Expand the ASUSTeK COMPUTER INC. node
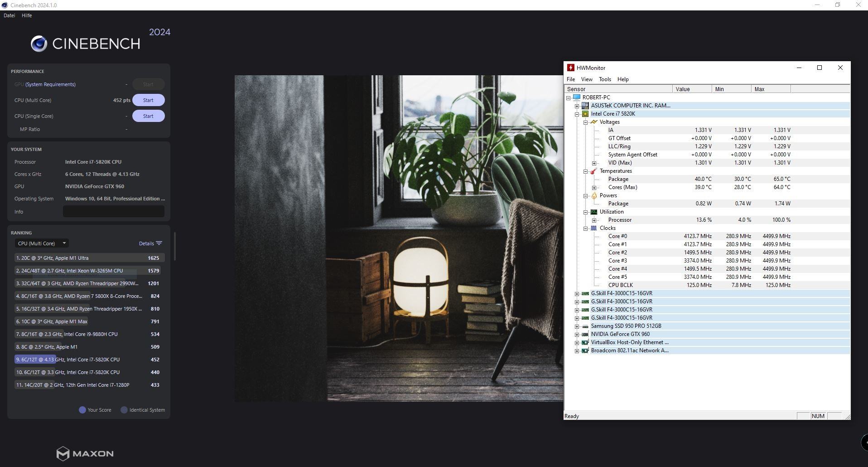868x467 pixels. [577, 106]
